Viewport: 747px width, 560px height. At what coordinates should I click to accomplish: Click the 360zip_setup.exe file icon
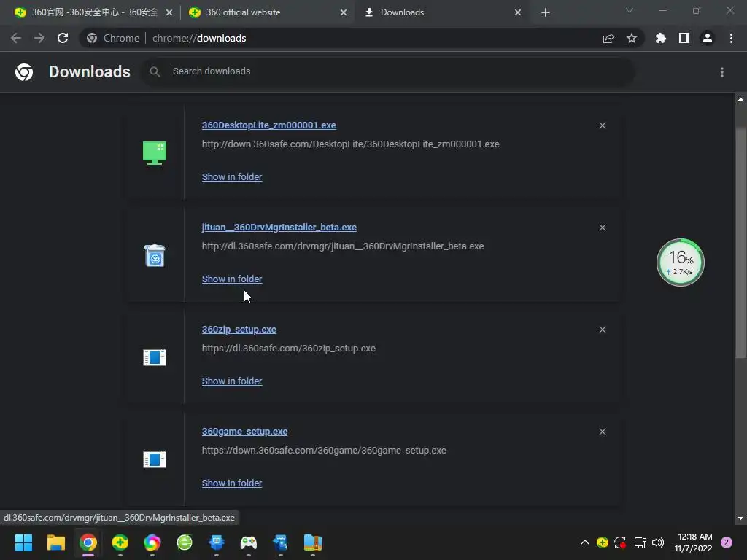(155, 357)
